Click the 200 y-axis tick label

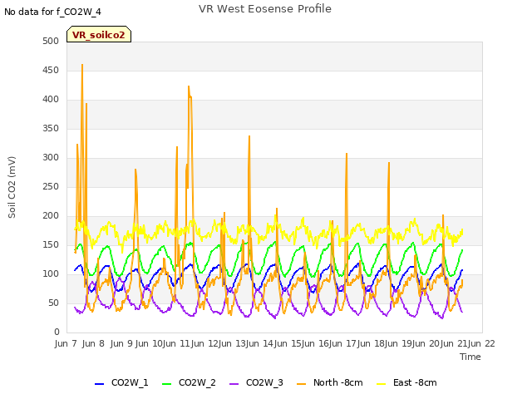[x=51, y=216]
